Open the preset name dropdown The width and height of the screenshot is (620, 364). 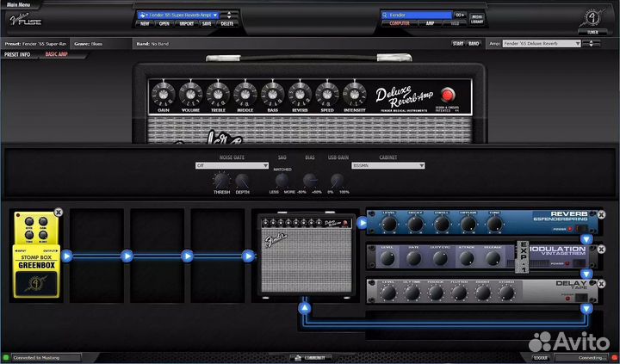[x=178, y=15]
